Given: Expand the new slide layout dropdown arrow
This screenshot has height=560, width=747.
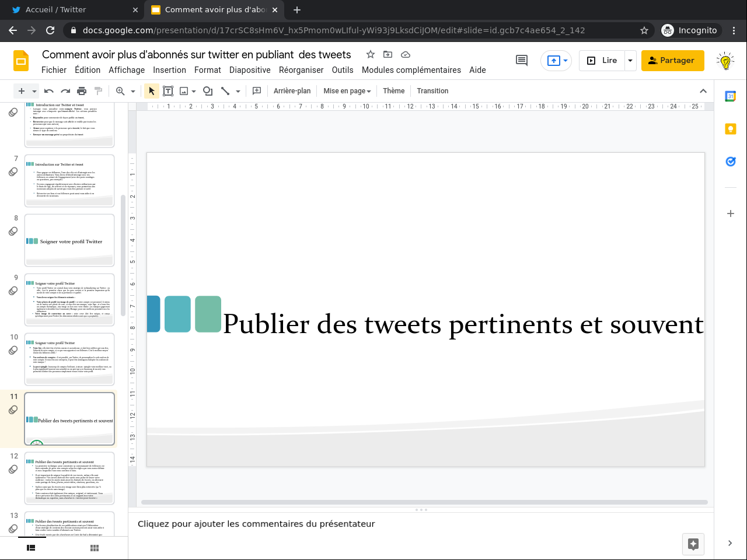Looking at the screenshot, I should pos(34,92).
